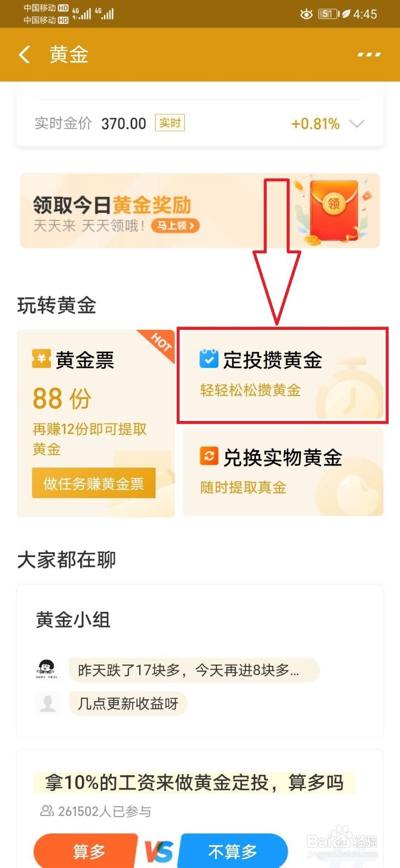The width and height of the screenshot is (400, 868).
Task: Click 做任务赚黄金票 button
Action: 94,483
